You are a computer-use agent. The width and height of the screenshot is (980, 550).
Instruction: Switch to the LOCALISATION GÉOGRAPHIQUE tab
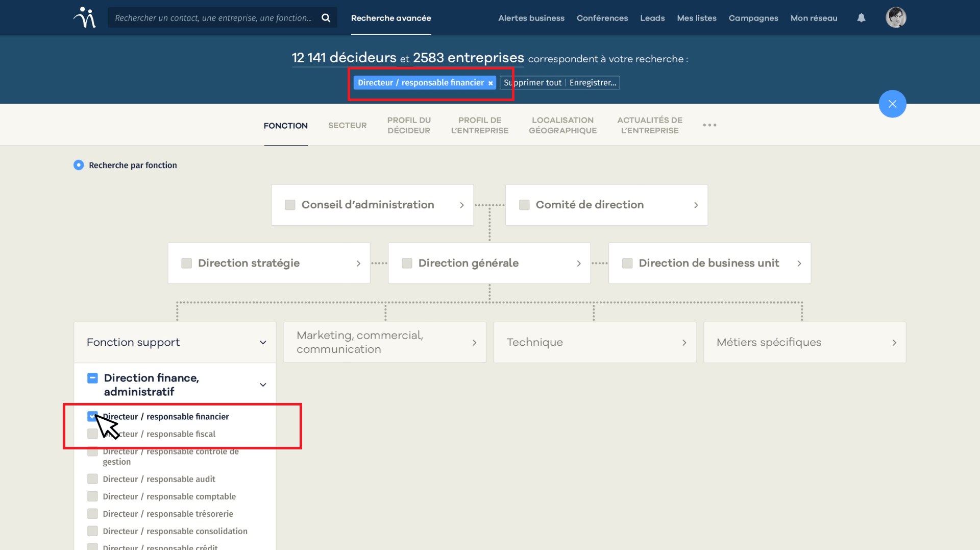563,126
